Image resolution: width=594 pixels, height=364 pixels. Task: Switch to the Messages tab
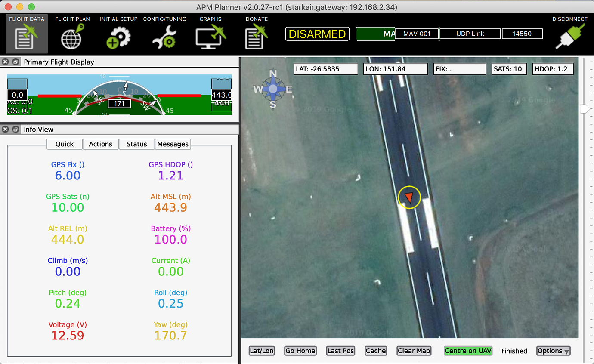[x=173, y=144]
